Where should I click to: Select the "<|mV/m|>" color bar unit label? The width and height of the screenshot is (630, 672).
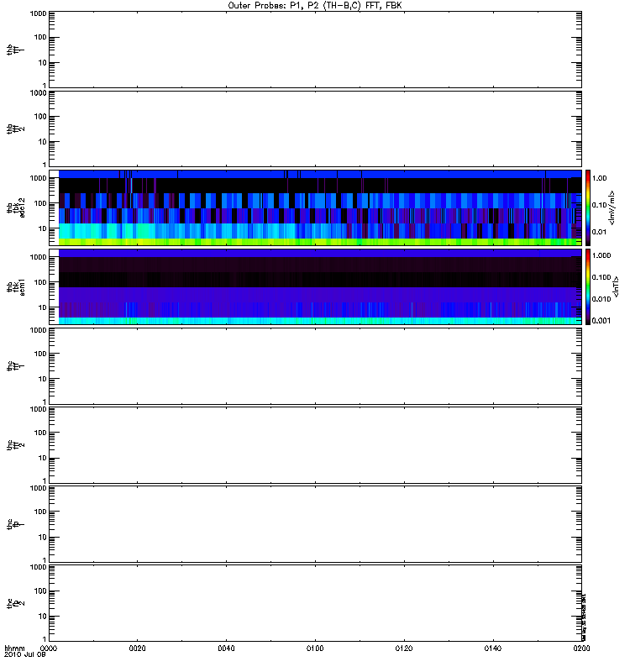point(612,207)
